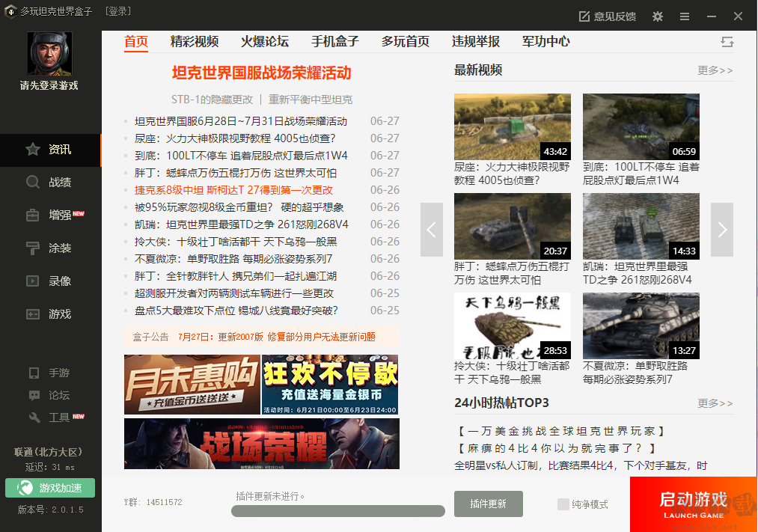Image resolution: width=758 pixels, height=532 pixels.
Task: Play the 43:42 火力大神极限视野 video
Action: [x=513, y=126]
